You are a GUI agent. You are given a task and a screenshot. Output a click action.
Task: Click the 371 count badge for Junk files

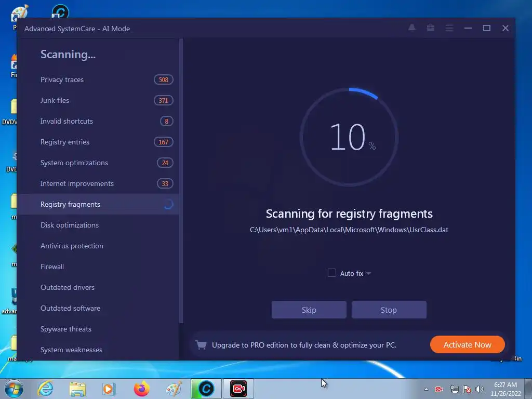click(164, 100)
